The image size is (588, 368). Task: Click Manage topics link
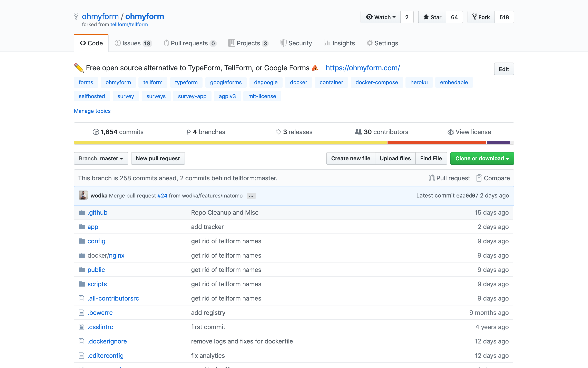coord(92,111)
